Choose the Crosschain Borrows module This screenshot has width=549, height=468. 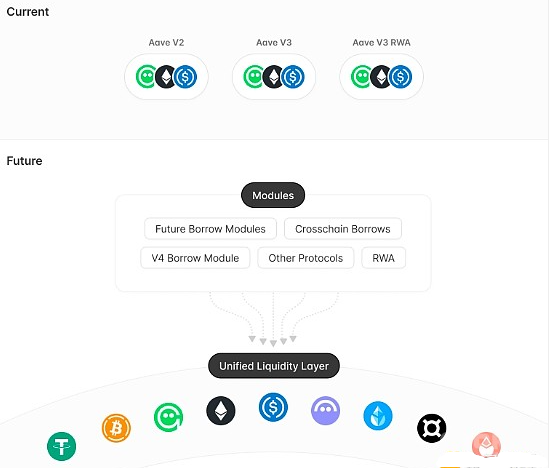(x=343, y=229)
